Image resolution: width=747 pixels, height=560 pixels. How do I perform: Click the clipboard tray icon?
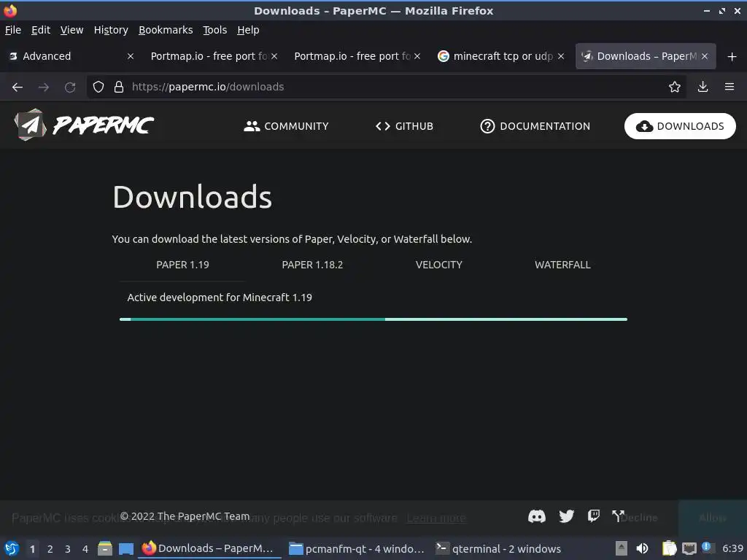669,548
